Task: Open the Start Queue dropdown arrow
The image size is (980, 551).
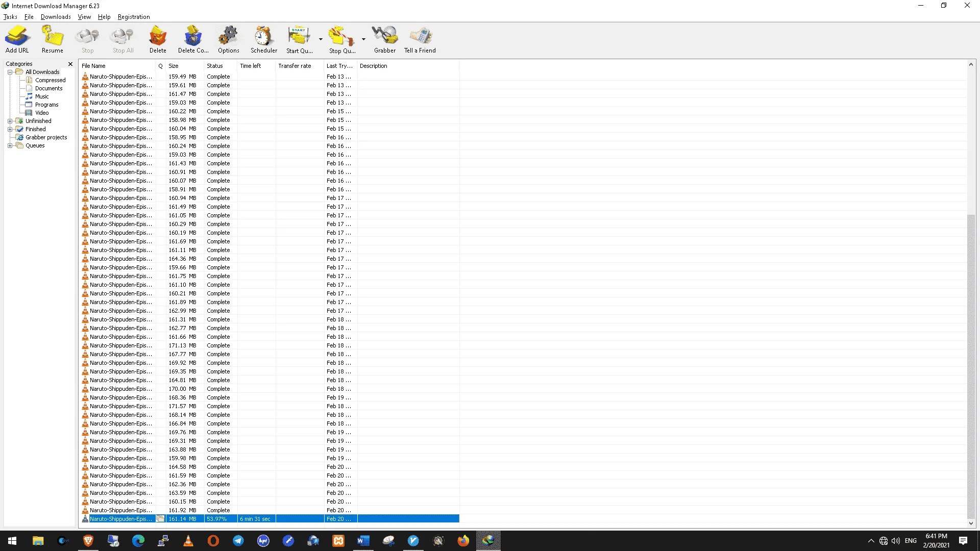Action: 321,39
